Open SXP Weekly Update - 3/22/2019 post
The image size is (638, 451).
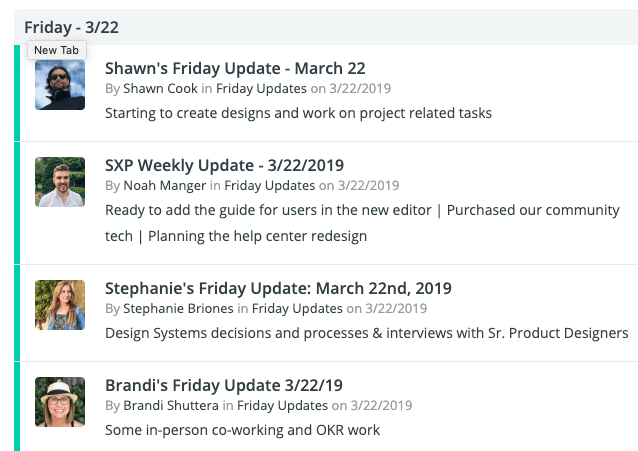[224, 165]
